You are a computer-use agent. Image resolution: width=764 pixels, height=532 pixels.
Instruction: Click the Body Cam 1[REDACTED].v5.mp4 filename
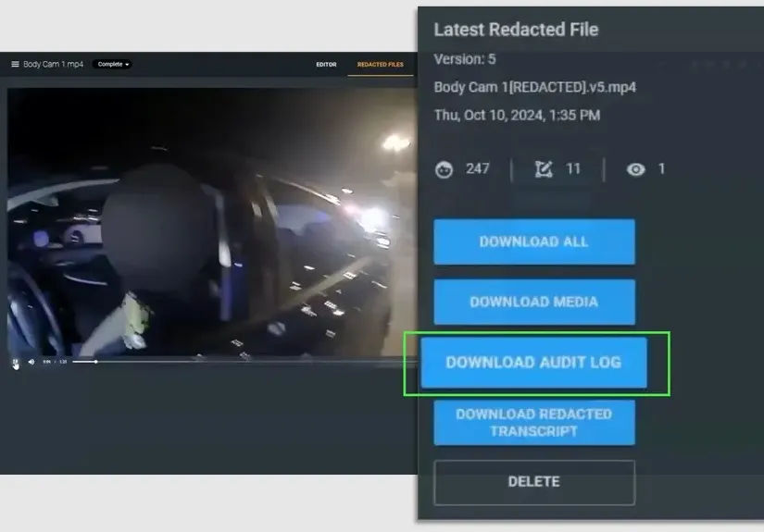[534, 88]
